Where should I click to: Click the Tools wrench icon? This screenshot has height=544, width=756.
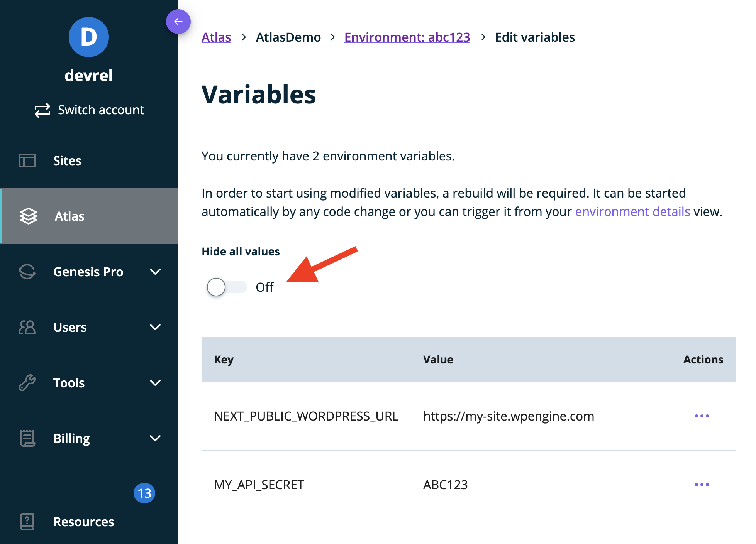27,383
